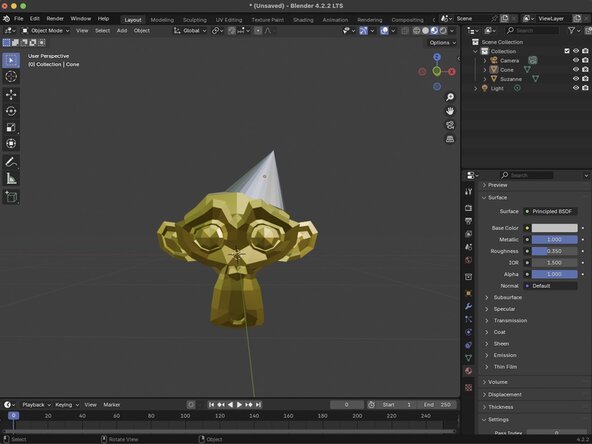Click the X axis on navigation gizmo

click(x=452, y=72)
